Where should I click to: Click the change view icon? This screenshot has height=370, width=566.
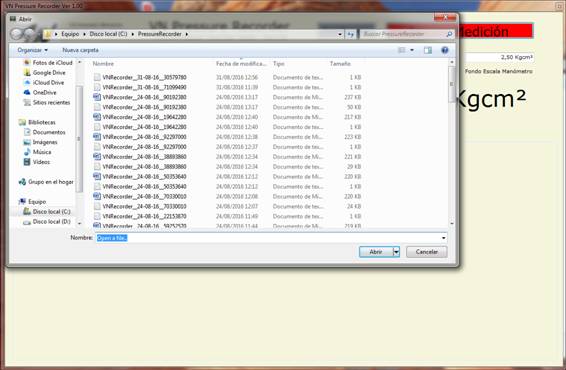tap(401, 50)
